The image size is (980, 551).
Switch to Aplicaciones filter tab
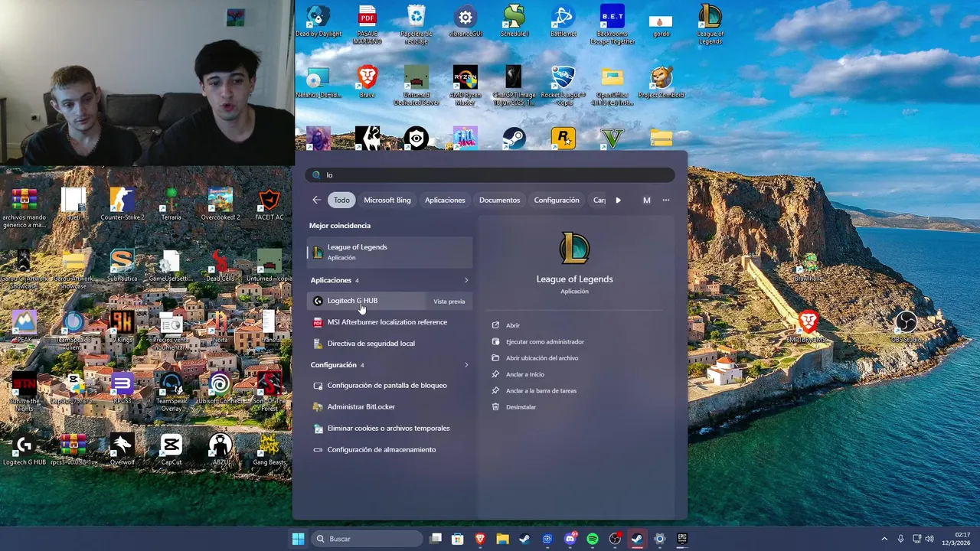(x=445, y=201)
